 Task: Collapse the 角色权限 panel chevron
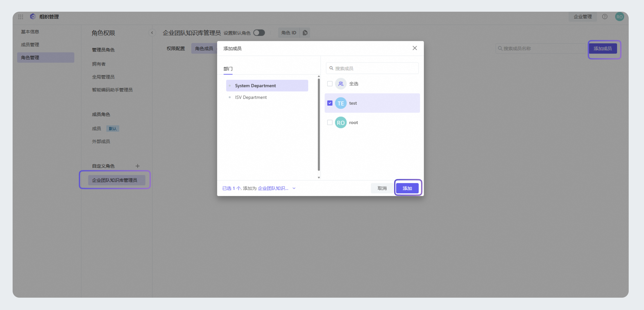tap(152, 33)
